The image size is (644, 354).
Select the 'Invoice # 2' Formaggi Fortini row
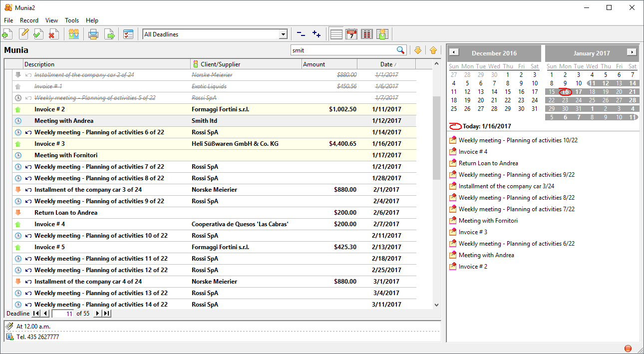pyautogui.click(x=214, y=109)
